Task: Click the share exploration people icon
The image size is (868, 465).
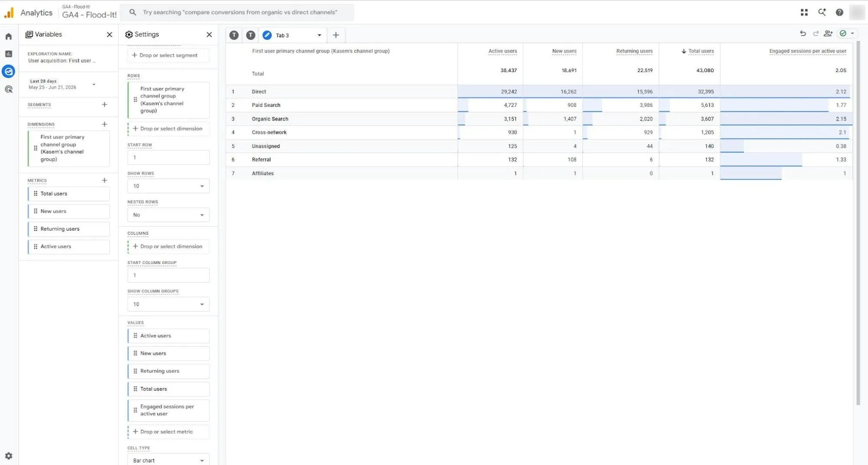Action: point(828,33)
